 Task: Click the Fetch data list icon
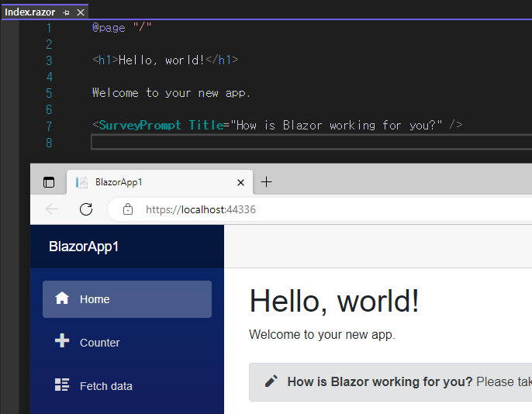pyautogui.click(x=62, y=385)
